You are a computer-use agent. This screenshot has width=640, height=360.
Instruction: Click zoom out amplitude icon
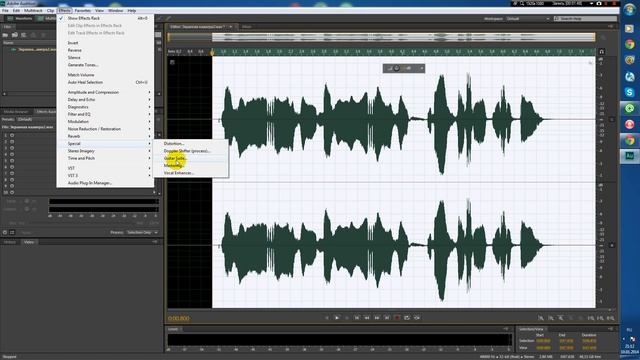(x=551, y=318)
